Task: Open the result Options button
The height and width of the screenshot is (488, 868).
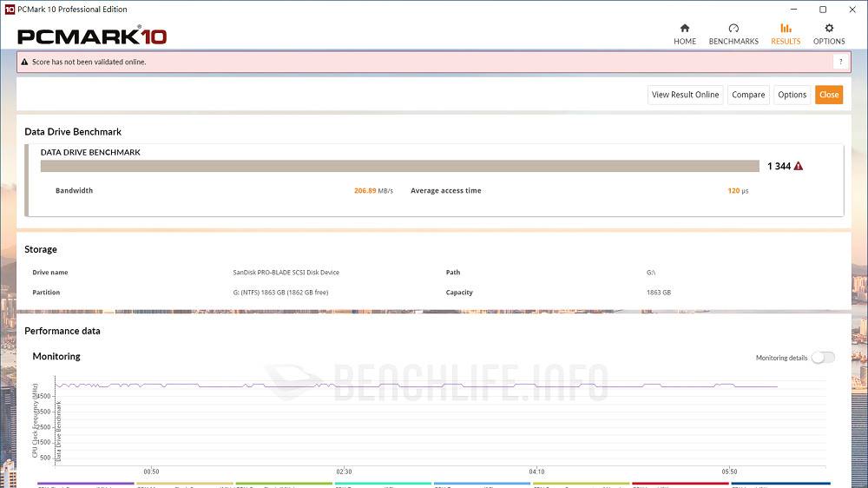Action: click(x=792, y=95)
